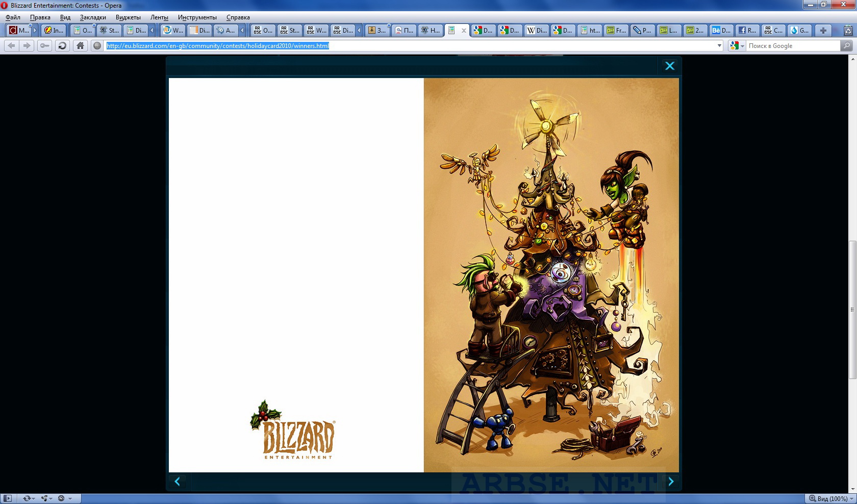
Task: Switch to the Behance 'D...' tab
Action: pos(722,31)
